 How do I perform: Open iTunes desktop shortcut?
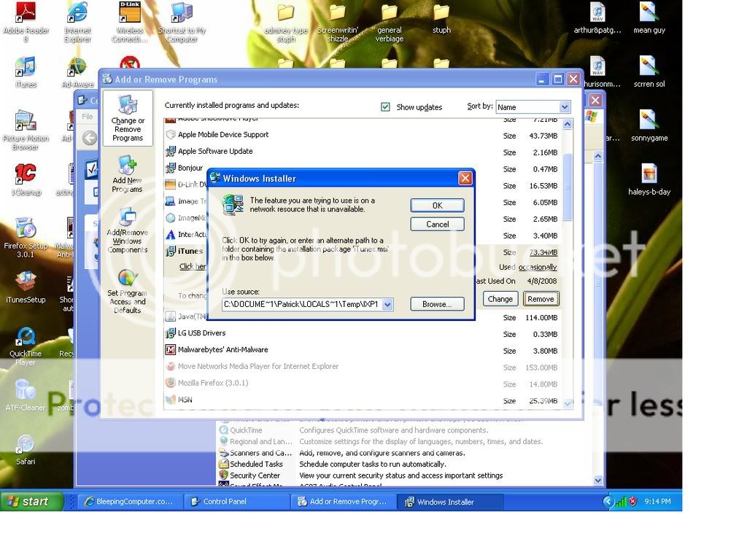point(26,72)
